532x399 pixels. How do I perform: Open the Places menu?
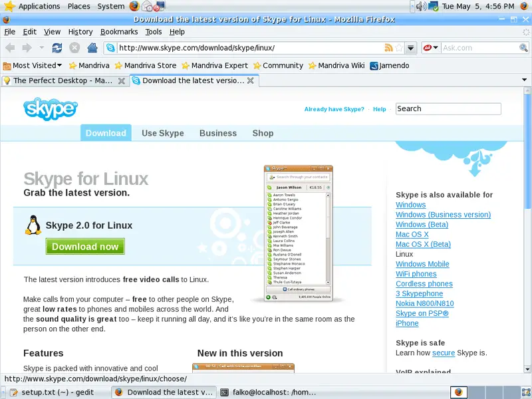tap(78, 6)
